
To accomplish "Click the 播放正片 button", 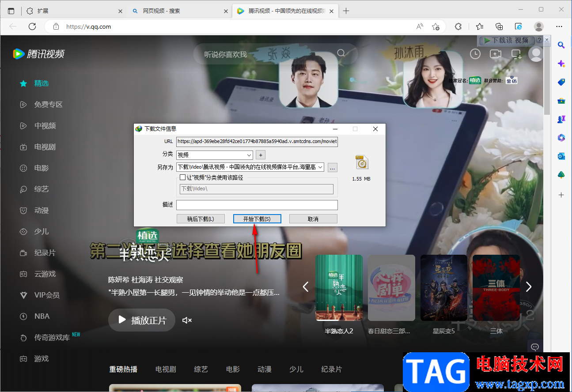I will (x=142, y=320).
